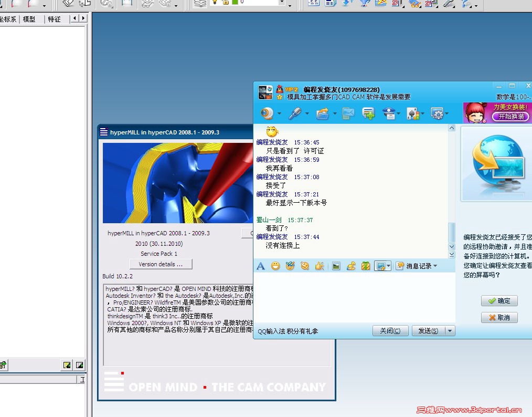532x417 pixels.
Task: Expand the police report options arrow
Action: click(x=398, y=113)
